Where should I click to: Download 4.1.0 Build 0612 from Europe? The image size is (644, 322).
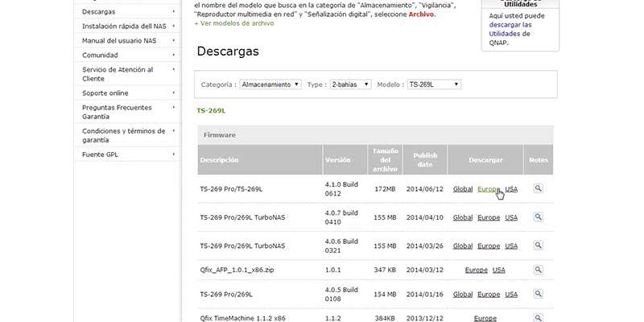(x=489, y=189)
